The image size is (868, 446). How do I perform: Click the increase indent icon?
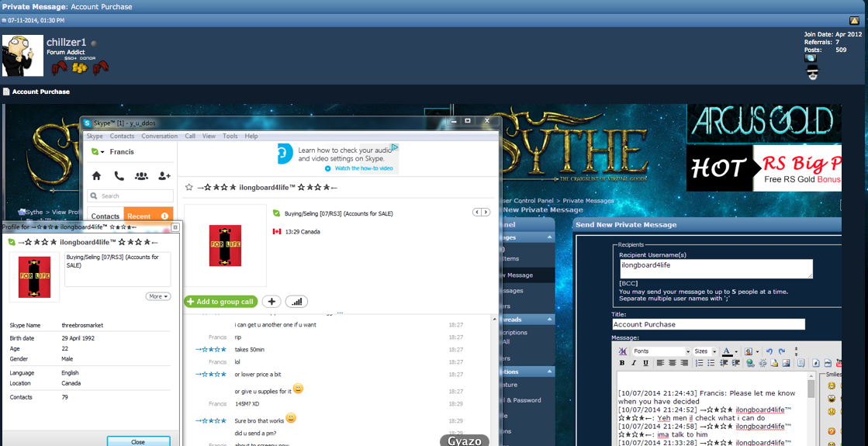click(x=735, y=363)
